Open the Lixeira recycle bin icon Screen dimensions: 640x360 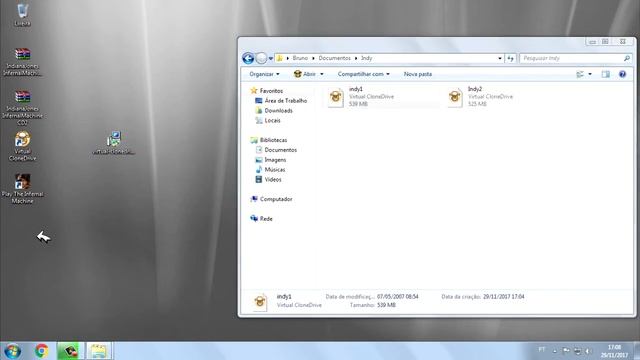pyautogui.click(x=22, y=15)
